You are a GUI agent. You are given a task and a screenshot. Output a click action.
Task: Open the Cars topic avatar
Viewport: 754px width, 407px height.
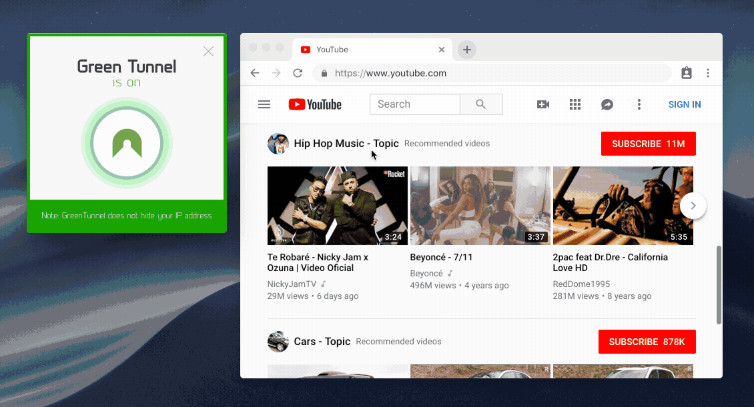(x=278, y=342)
